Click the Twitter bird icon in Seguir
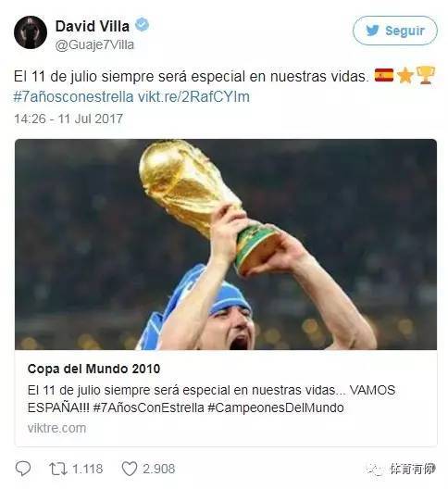This screenshot has height=489, width=448. [372, 31]
